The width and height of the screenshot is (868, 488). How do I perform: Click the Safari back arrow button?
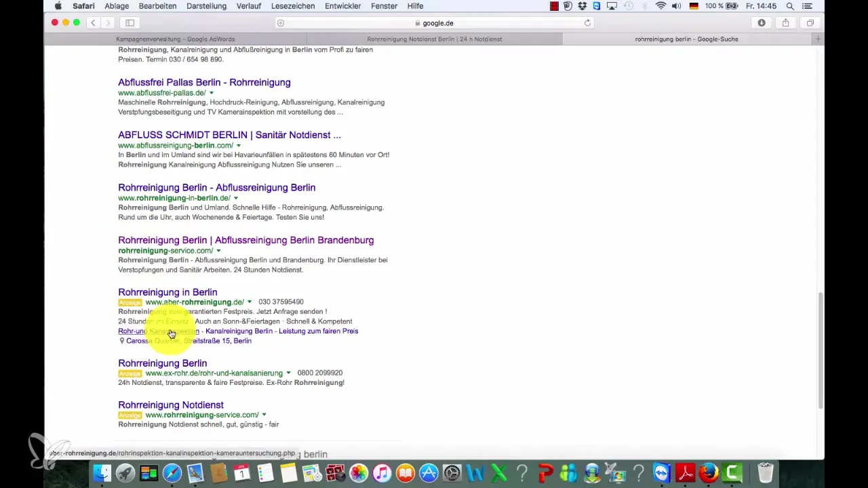click(x=94, y=22)
